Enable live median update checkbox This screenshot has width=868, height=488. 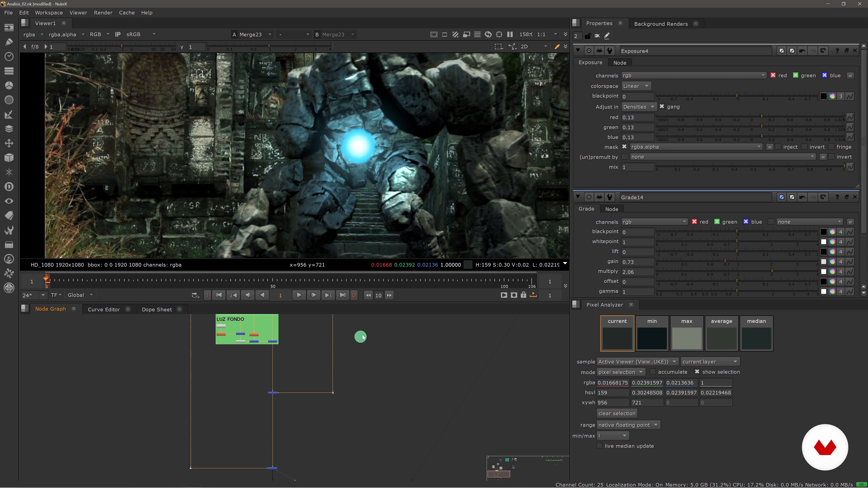599,446
